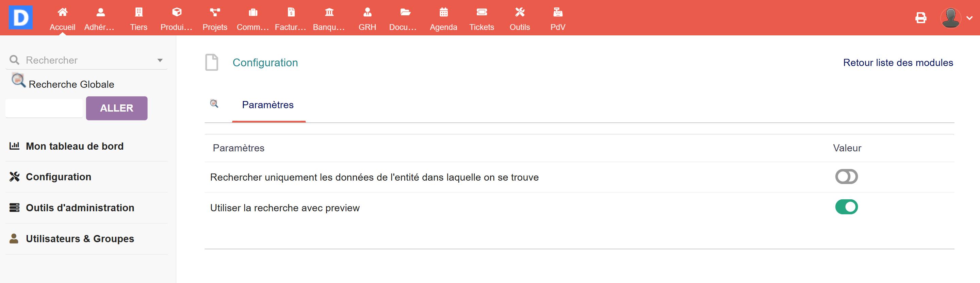The width and height of the screenshot is (980, 283).
Task: Open the PdV cash register icon
Action: pos(557,13)
